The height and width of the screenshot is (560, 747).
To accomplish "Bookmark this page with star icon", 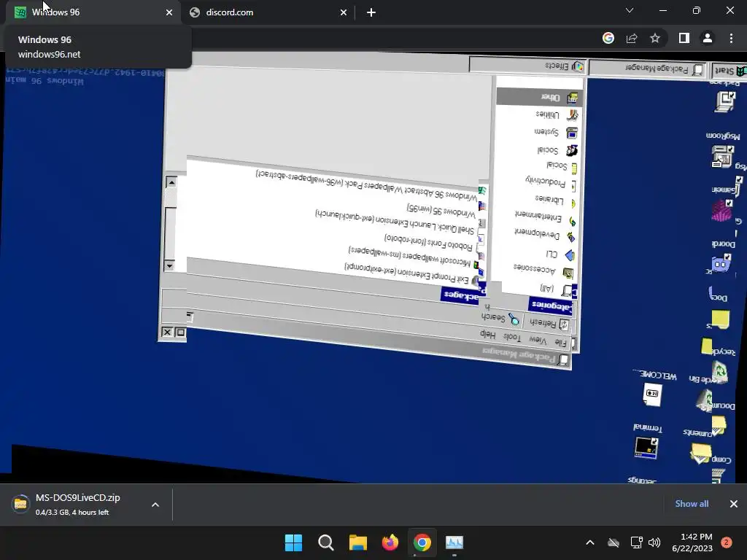I will (x=655, y=38).
